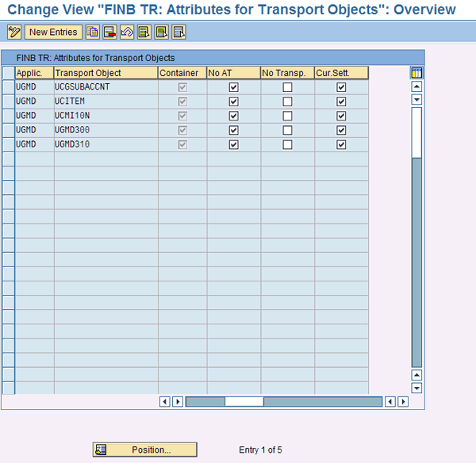Click the Copy As toolbar icon
This screenshot has height=463, width=476.
[93, 33]
